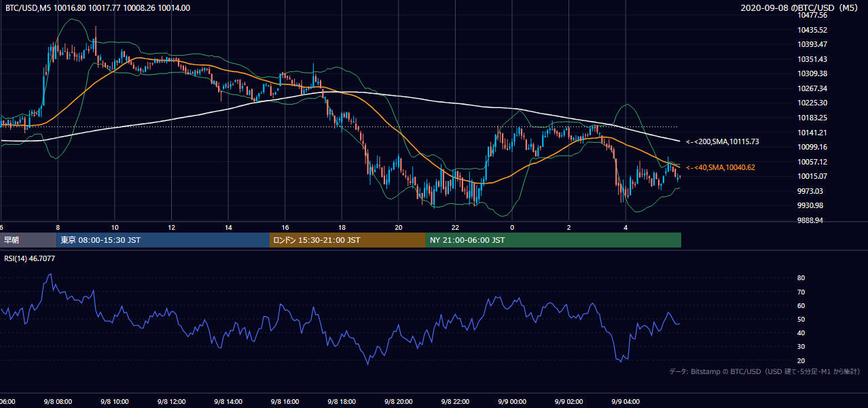Select price axis value 10225.30
The height and width of the screenshot is (408, 868).
[x=812, y=103]
